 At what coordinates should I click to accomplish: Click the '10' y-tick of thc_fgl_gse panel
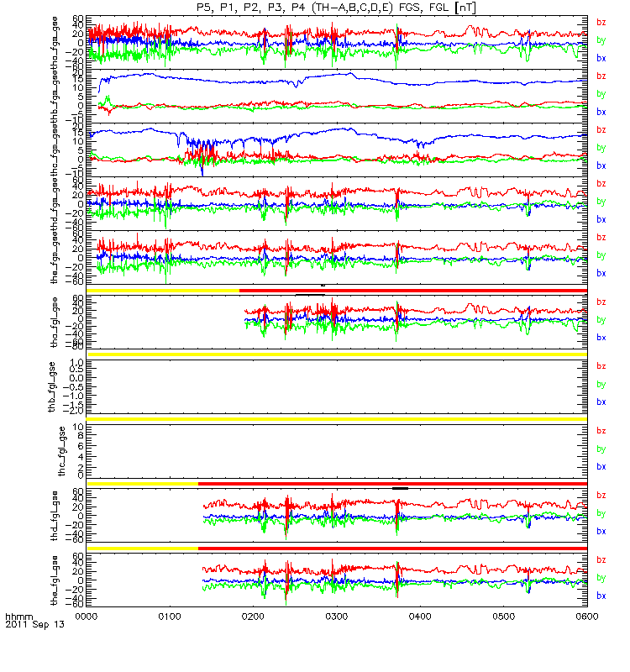78,428
